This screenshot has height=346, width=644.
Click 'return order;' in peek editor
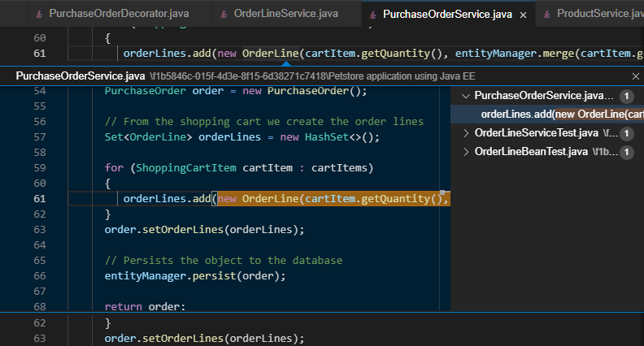tap(145, 306)
